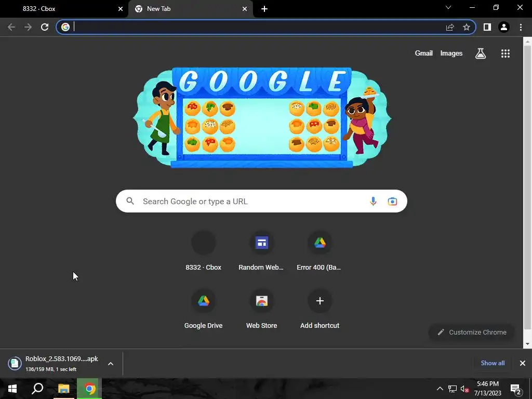
Task: Open File Explorer from taskbar
Action: click(x=63, y=389)
